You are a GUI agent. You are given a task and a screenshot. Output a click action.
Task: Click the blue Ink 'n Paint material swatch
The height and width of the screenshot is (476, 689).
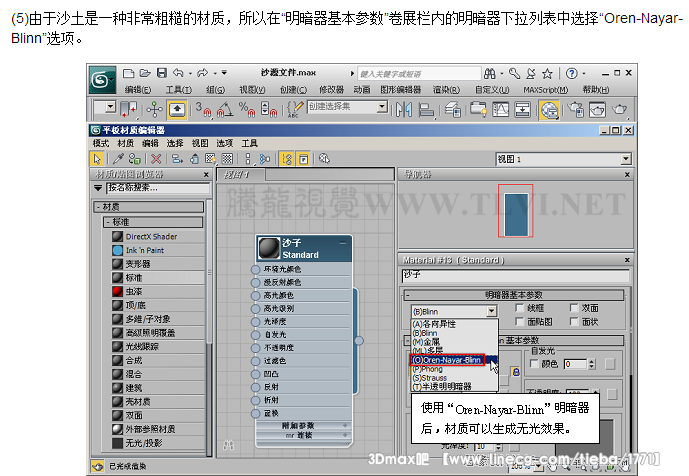tap(117, 250)
